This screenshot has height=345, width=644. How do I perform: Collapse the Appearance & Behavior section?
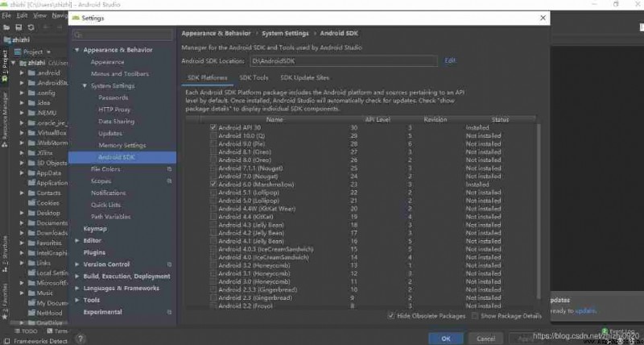pyautogui.click(x=76, y=50)
